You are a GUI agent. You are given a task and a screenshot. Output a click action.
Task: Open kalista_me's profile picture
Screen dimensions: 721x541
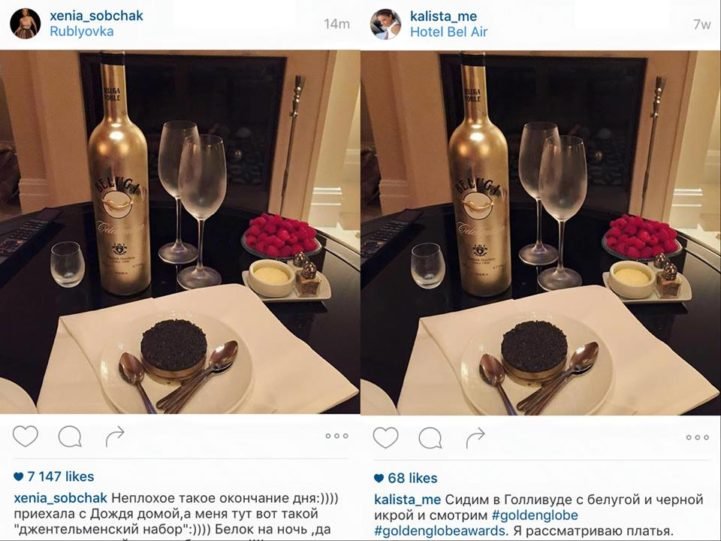[x=386, y=24]
